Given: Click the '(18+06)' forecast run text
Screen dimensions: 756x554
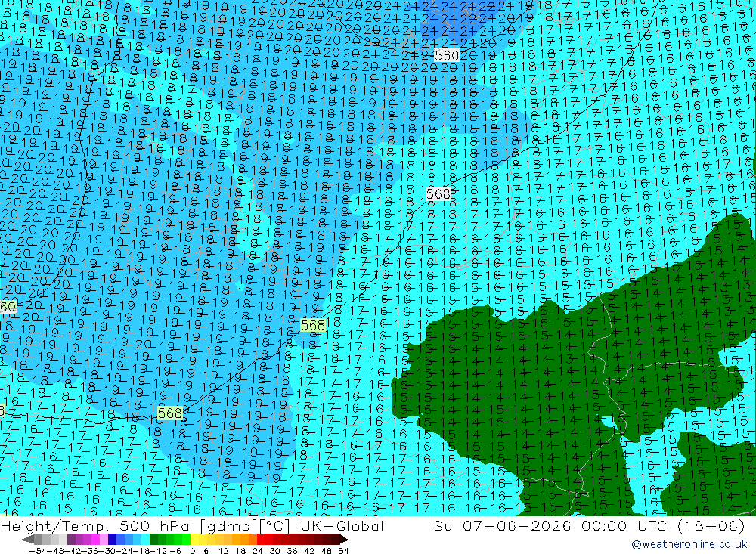Looking at the screenshot, I should [x=711, y=525].
